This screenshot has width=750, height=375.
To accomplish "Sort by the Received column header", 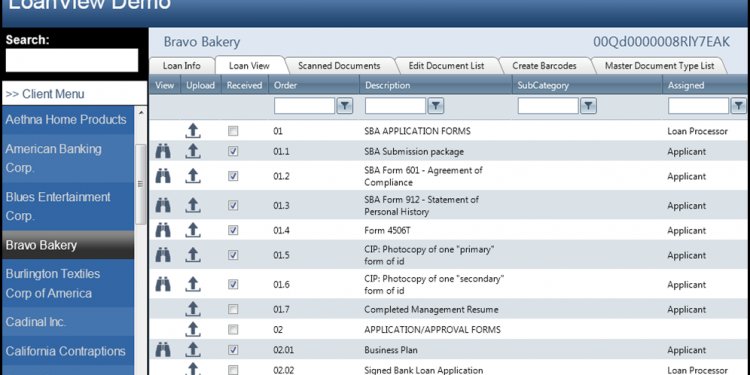I will pos(245,85).
